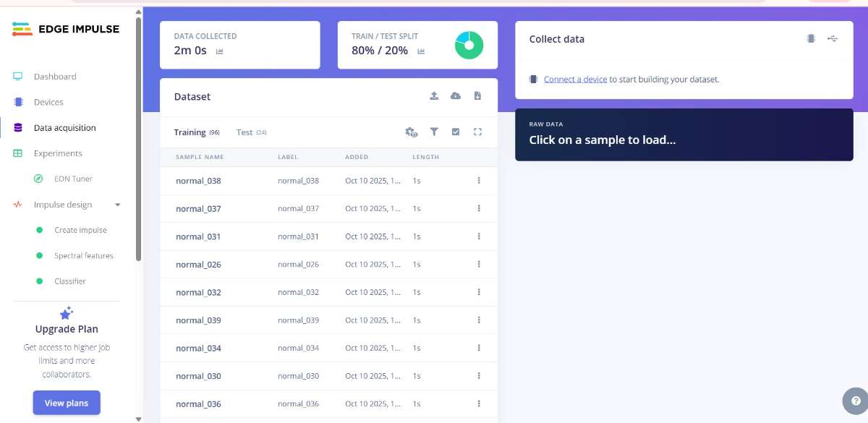Click the Connect a device link
The width and height of the screenshot is (868, 423).
coord(575,80)
